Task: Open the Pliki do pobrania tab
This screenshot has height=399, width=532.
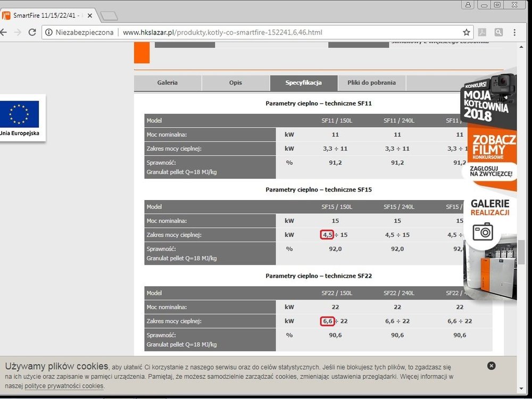Action: [x=371, y=83]
